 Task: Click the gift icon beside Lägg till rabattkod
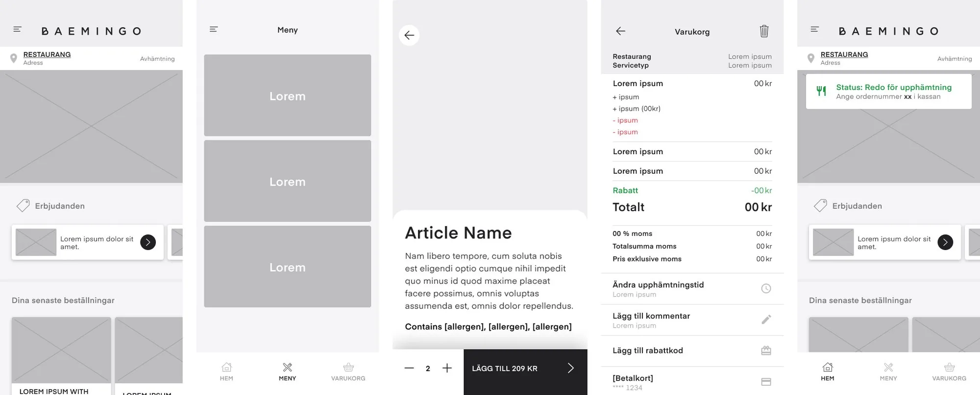coord(766,350)
